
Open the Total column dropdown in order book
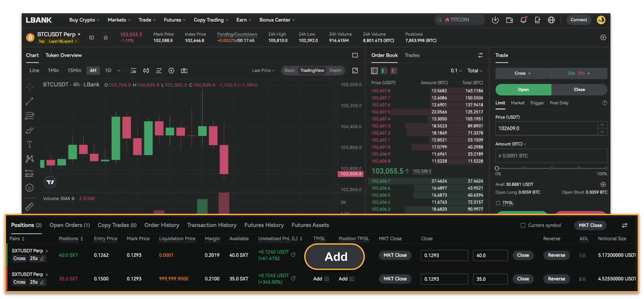(475, 71)
